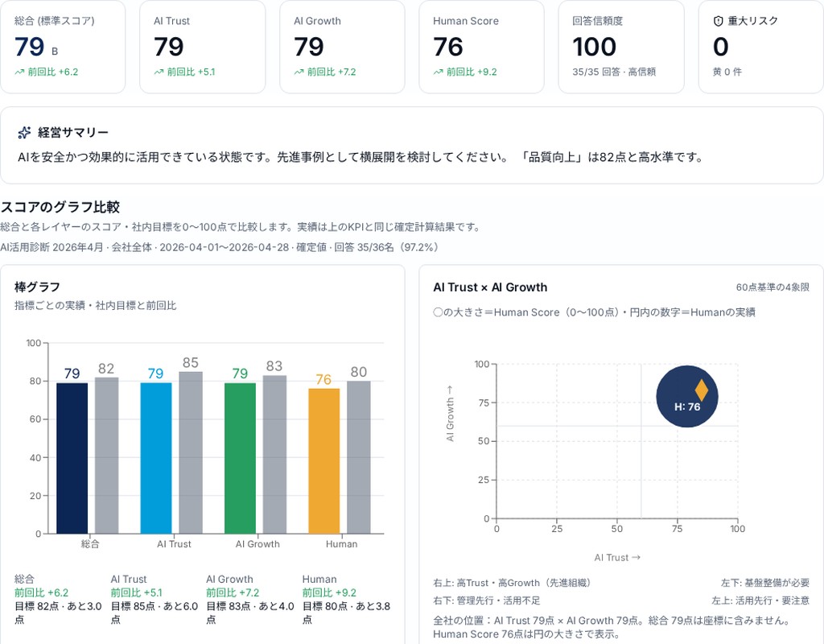Click the legend text 目標 85点 · あと6.0点
This screenshot has width=824, height=644.
click(154, 613)
